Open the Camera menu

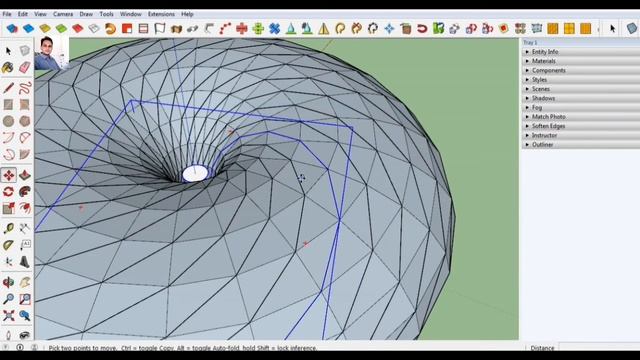[x=63, y=14]
